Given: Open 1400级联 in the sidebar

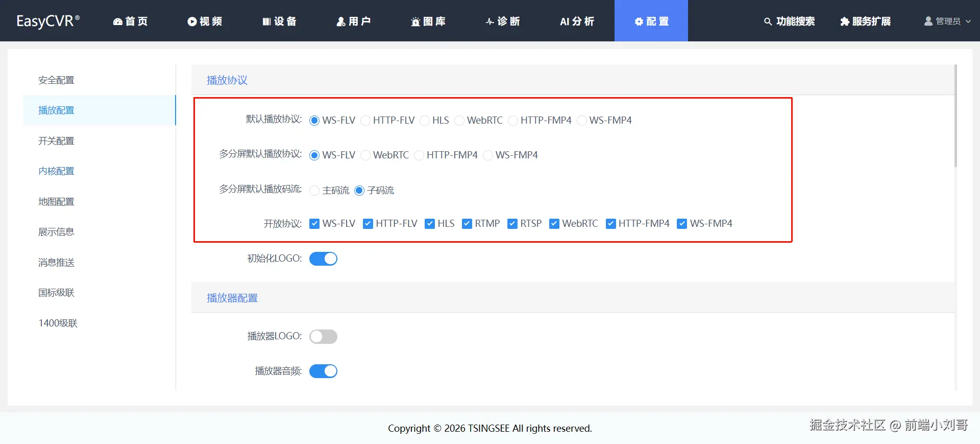Looking at the screenshot, I should (x=100, y=323).
